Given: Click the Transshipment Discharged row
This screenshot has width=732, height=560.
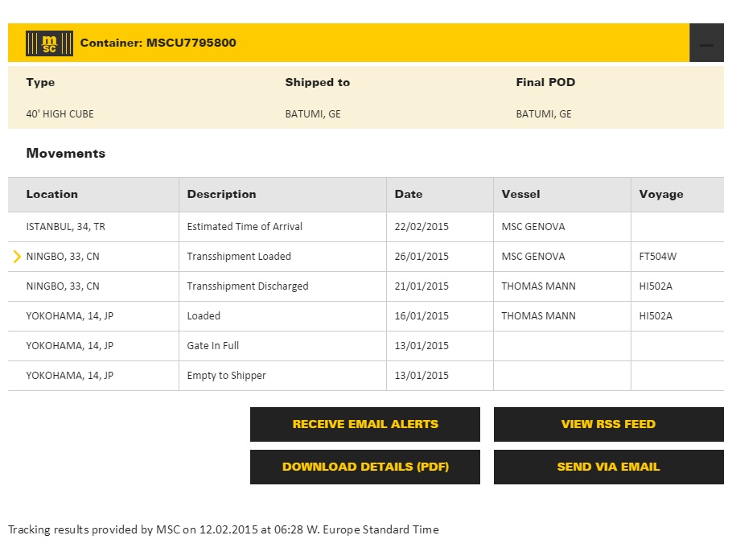Looking at the screenshot, I should coord(248,286).
